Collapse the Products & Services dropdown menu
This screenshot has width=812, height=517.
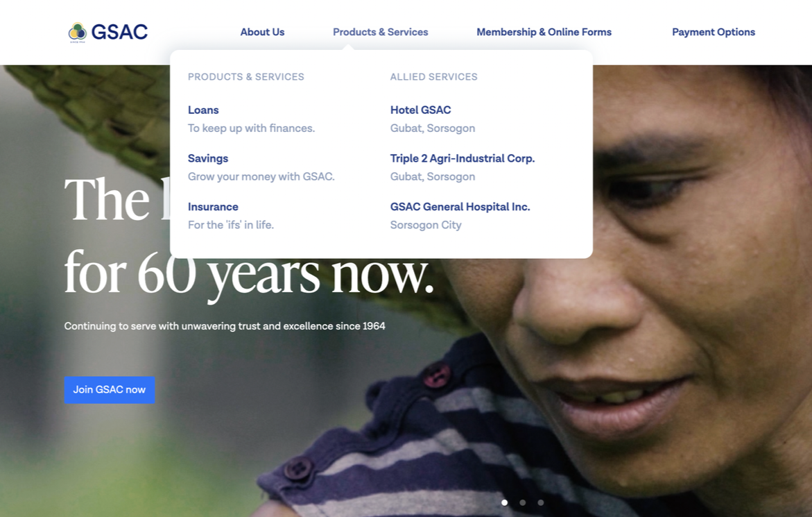click(x=380, y=32)
